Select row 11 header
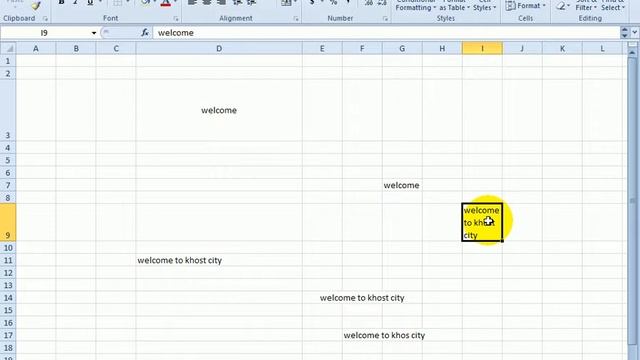This screenshot has height=360, width=640. click(x=8, y=260)
